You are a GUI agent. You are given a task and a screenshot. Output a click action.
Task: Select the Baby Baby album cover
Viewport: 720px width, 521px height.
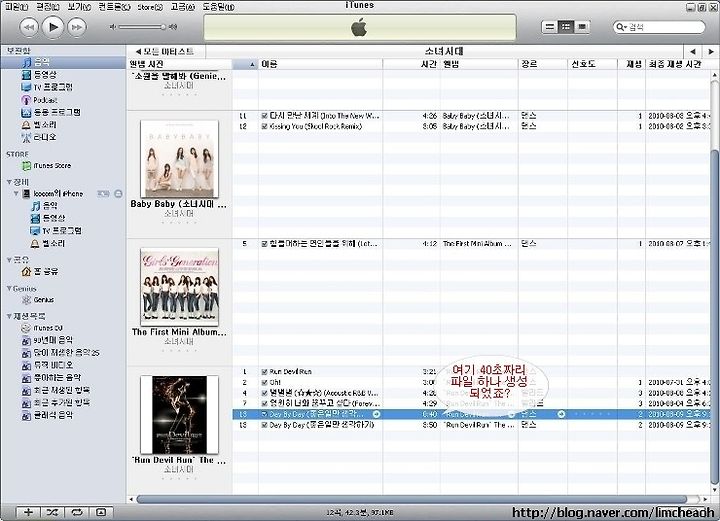pyautogui.click(x=180, y=159)
